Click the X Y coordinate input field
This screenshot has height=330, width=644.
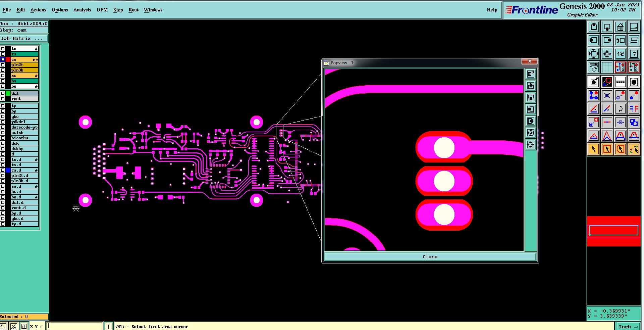(x=74, y=326)
